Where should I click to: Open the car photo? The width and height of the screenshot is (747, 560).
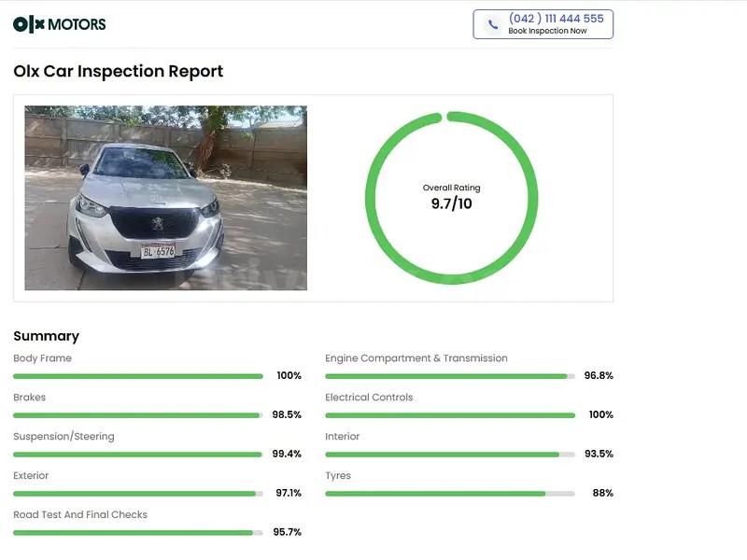pyautogui.click(x=164, y=198)
